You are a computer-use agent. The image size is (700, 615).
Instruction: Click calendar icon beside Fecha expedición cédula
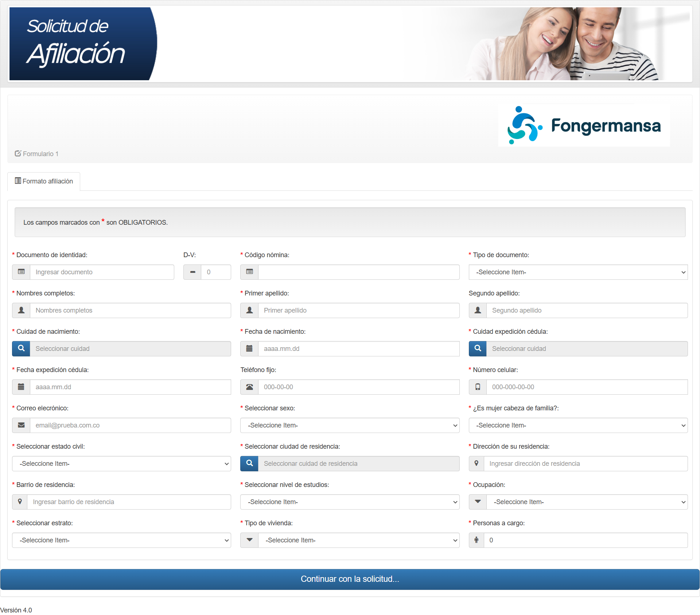(x=21, y=387)
